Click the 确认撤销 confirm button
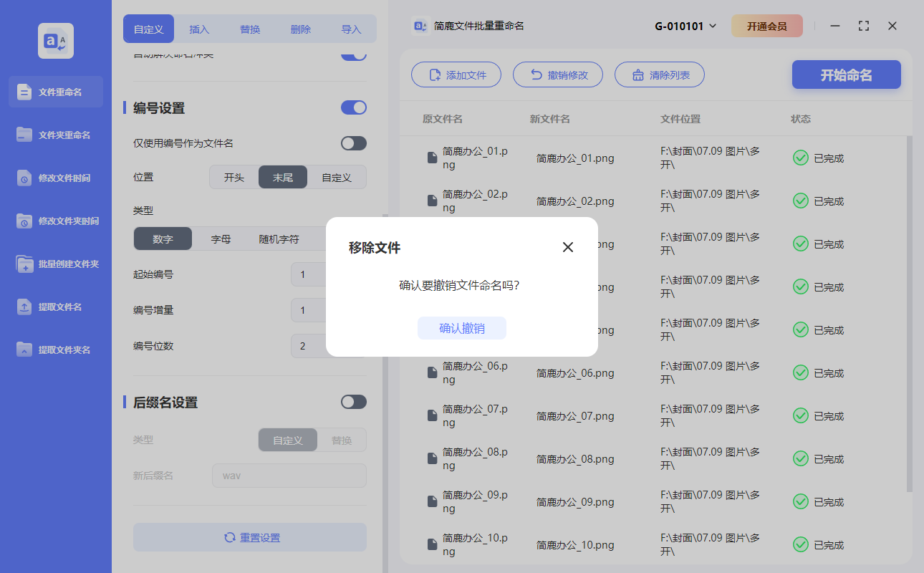This screenshot has width=924, height=573. click(462, 328)
